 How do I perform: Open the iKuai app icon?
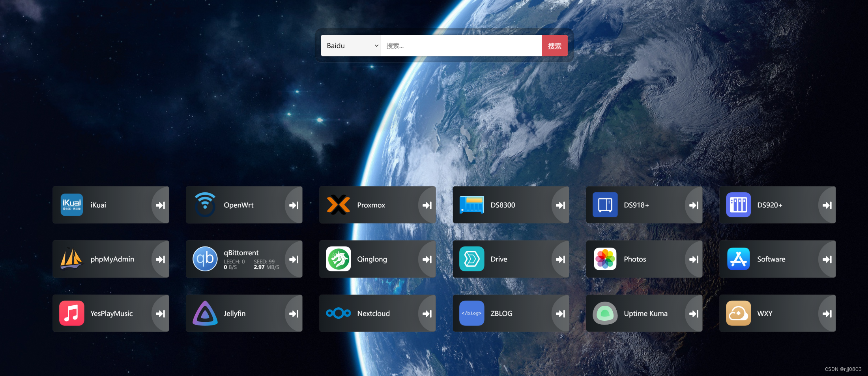[x=72, y=205]
